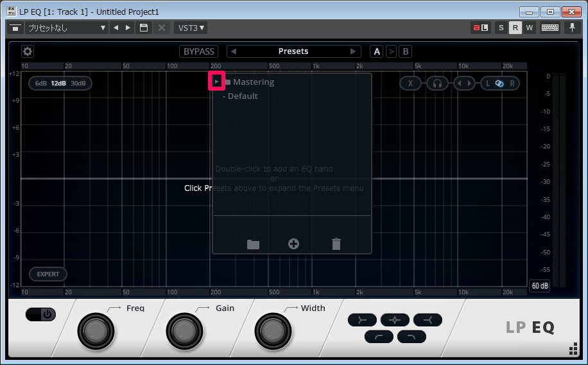Click the trash icon to delete preset
588x365 pixels.
click(x=336, y=244)
